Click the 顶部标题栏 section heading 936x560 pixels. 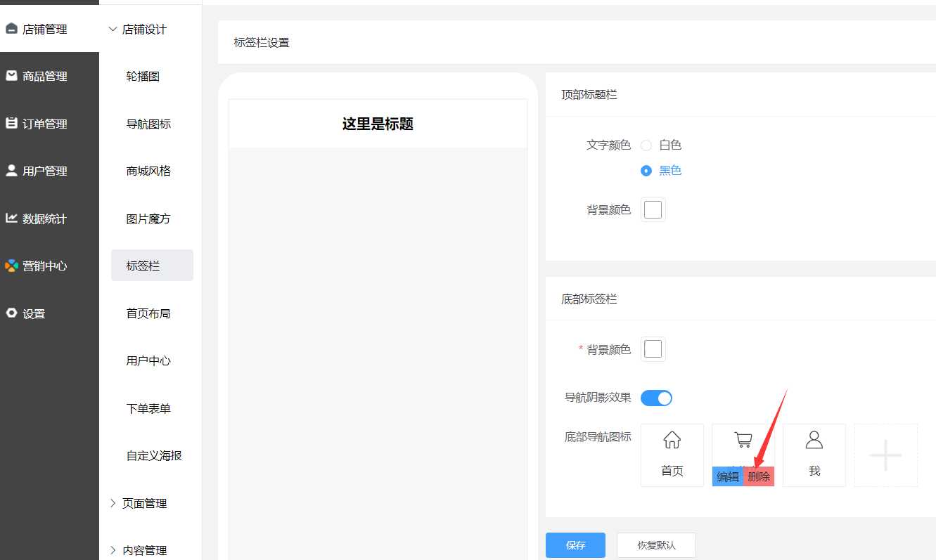pyautogui.click(x=589, y=94)
